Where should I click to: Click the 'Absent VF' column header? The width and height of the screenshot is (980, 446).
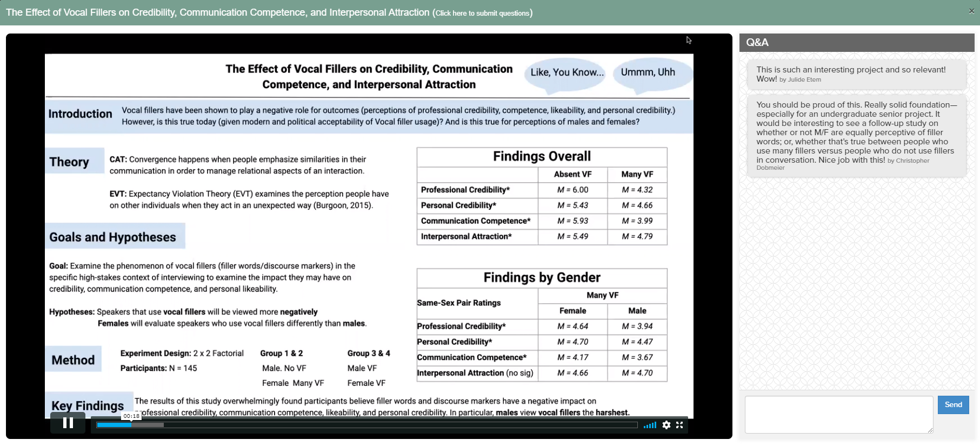[x=573, y=175]
